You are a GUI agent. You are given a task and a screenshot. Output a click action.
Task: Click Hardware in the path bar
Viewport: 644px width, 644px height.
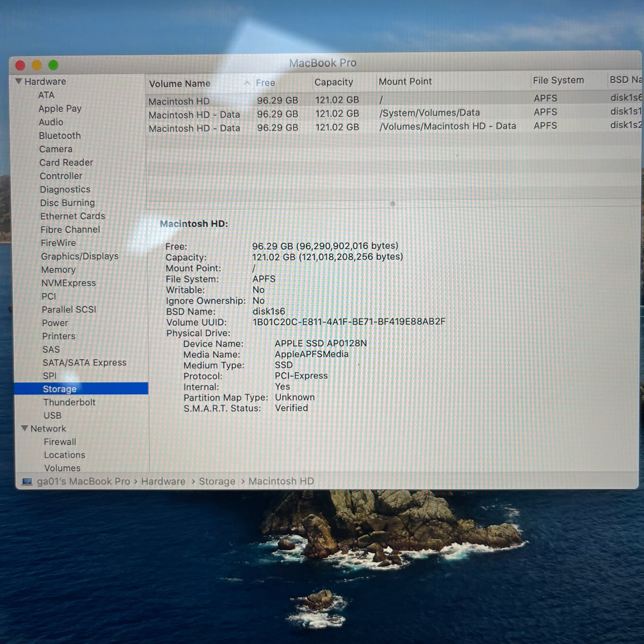pos(163,481)
